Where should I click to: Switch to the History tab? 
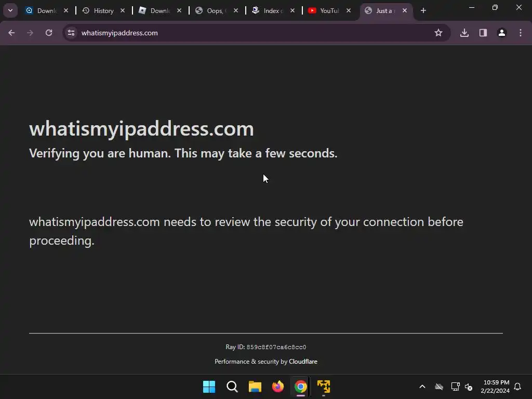tap(103, 11)
